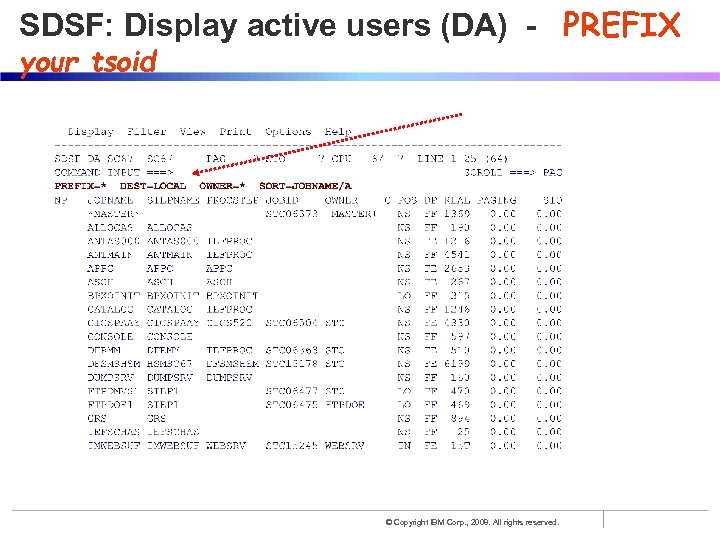Select the ANTAS000 job name
The image size is (720, 540).
click(x=113, y=241)
